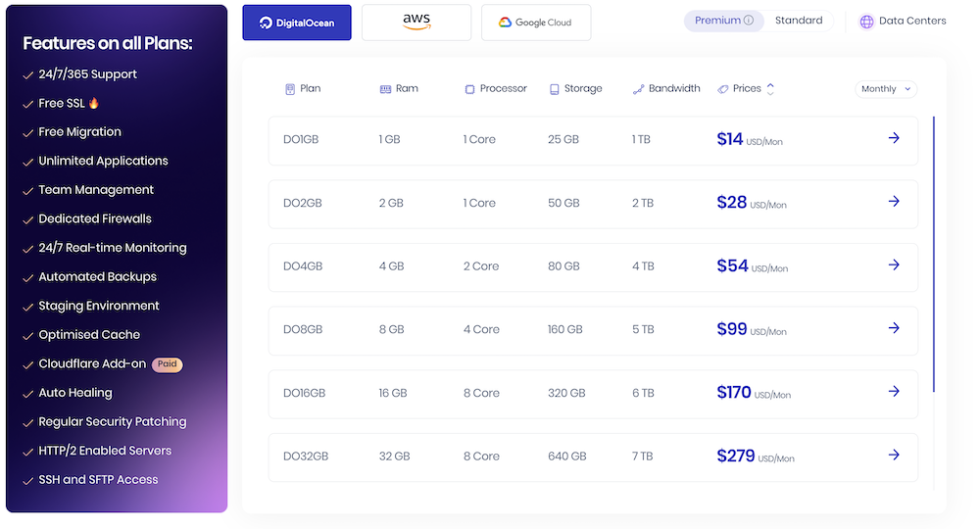Image resolution: width=980 pixels, height=529 pixels.
Task: Click the arrow icon on DO2GB row
Action: pyautogui.click(x=893, y=202)
